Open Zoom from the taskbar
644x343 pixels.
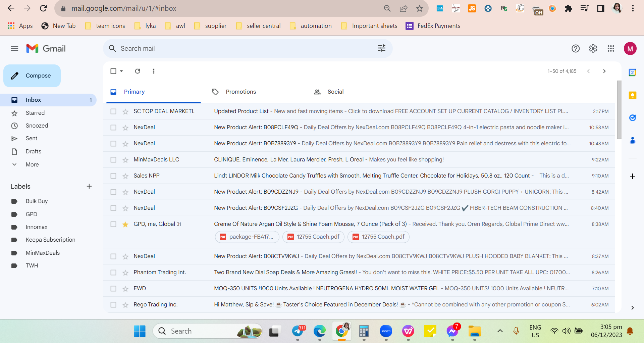click(386, 331)
